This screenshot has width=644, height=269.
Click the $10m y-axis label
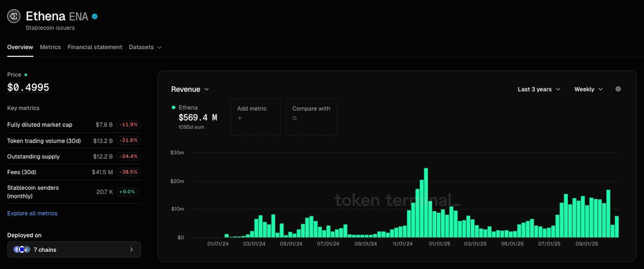click(178, 209)
